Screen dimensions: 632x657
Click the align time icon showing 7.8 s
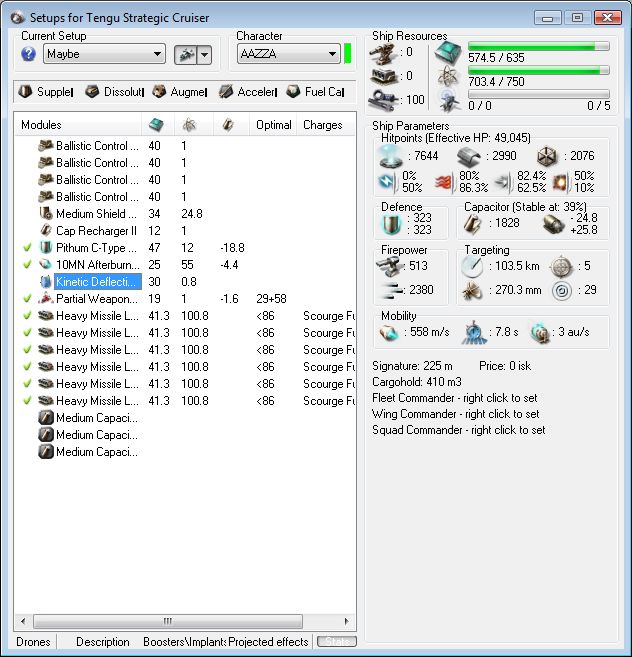click(474, 333)
